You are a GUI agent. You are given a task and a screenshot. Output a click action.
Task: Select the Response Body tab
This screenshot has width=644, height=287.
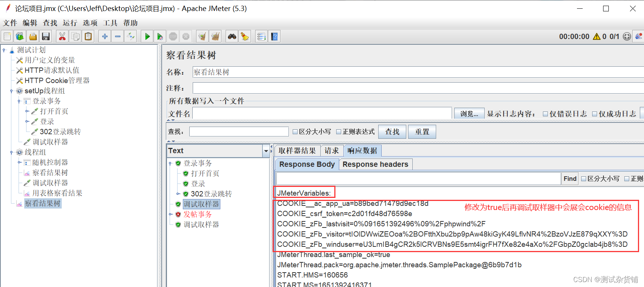click(x=307, y=164)
